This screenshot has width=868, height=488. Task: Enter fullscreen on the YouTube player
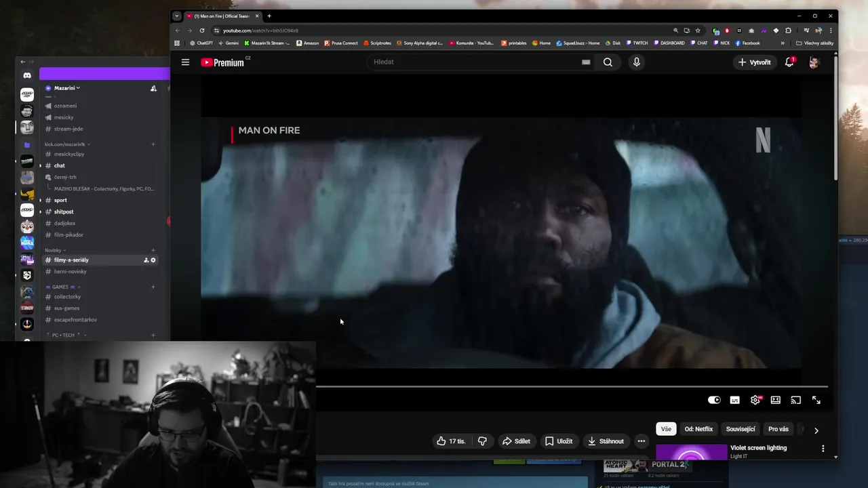816,401
